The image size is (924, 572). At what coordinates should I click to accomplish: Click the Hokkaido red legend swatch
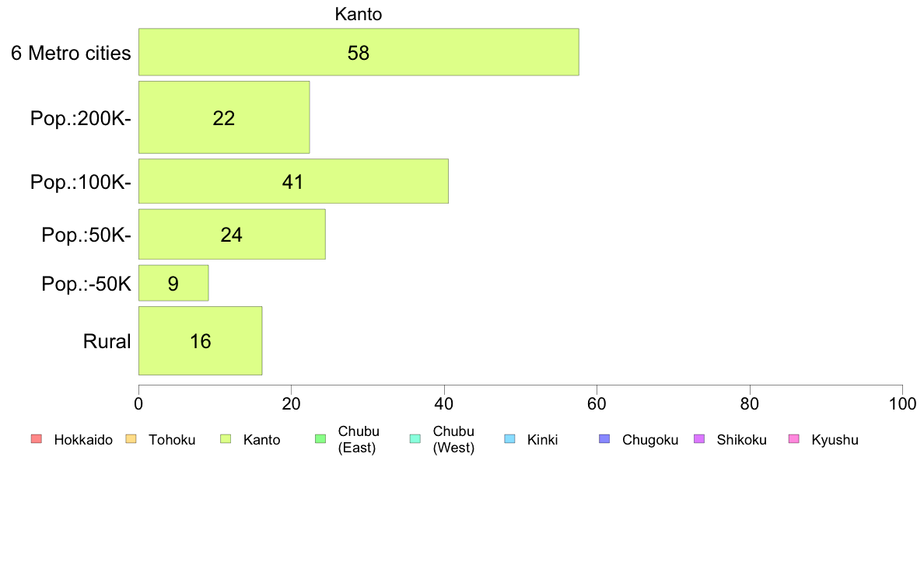click(37, 439)
